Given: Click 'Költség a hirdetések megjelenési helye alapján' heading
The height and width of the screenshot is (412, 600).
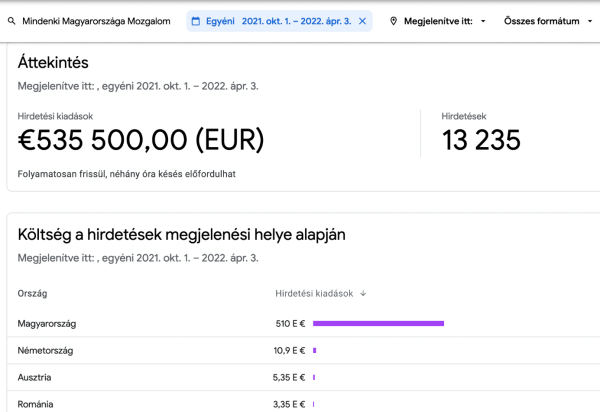Looking at the screenshot, I should pos(181,234).
